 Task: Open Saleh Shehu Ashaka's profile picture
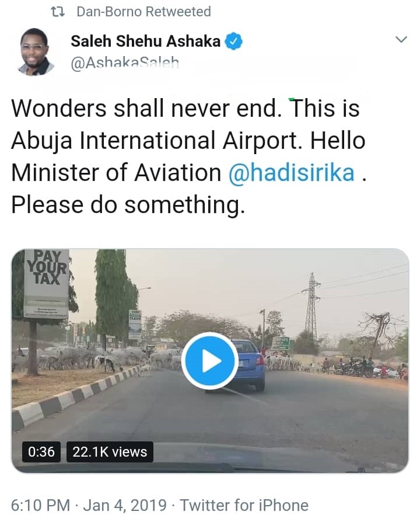tap(36, 52)
